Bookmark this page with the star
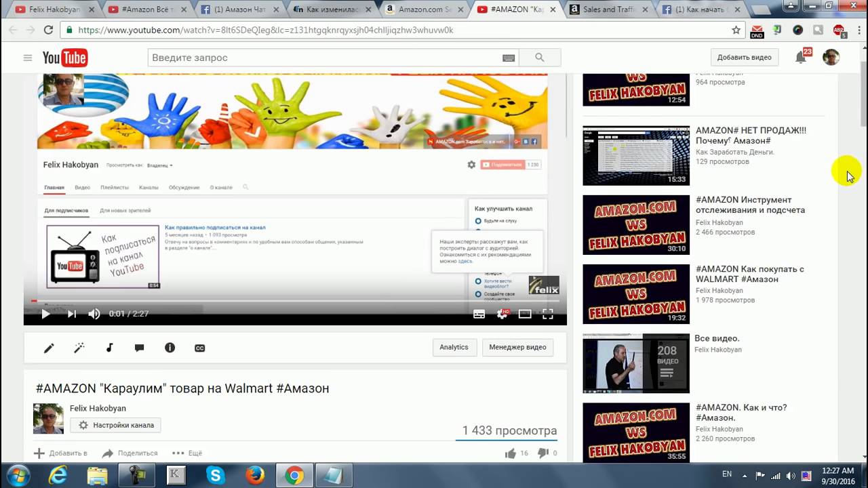 coord(736,30)
